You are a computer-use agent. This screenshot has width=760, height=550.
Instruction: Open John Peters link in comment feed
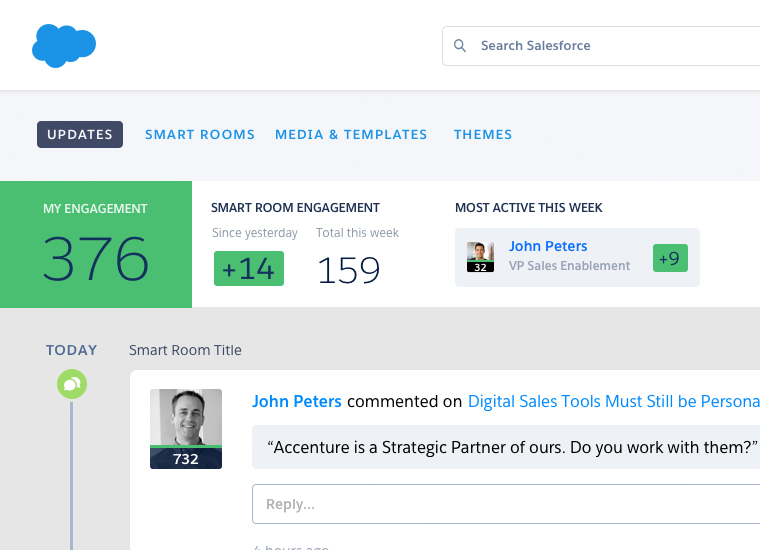tap(297, 401)
